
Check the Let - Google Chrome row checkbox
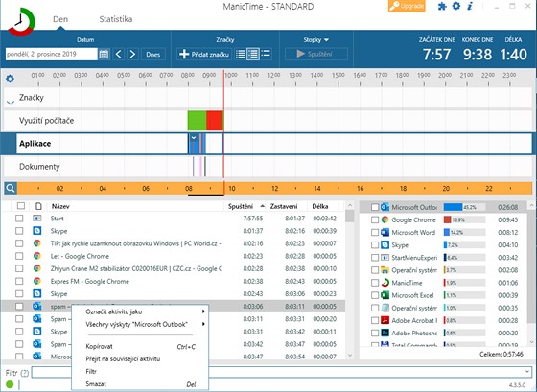coord(19,256)
